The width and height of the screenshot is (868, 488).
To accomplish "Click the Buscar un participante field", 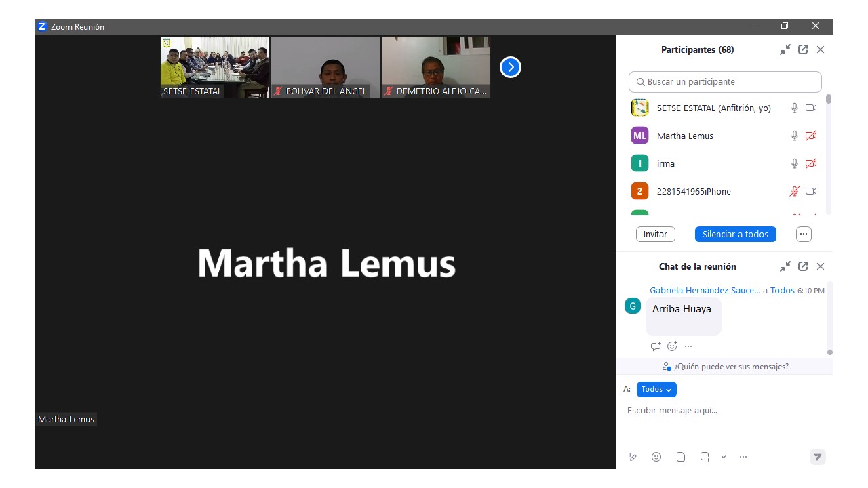I will tap(725, 81).
